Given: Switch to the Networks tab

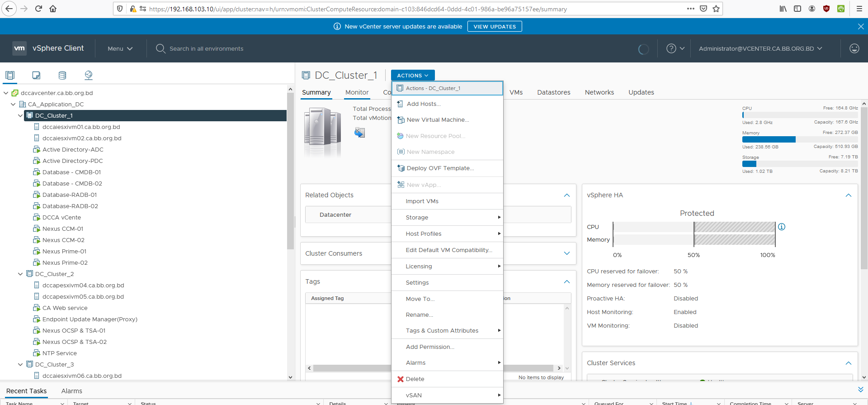Looking at the screenshot, I should point(599,92).
